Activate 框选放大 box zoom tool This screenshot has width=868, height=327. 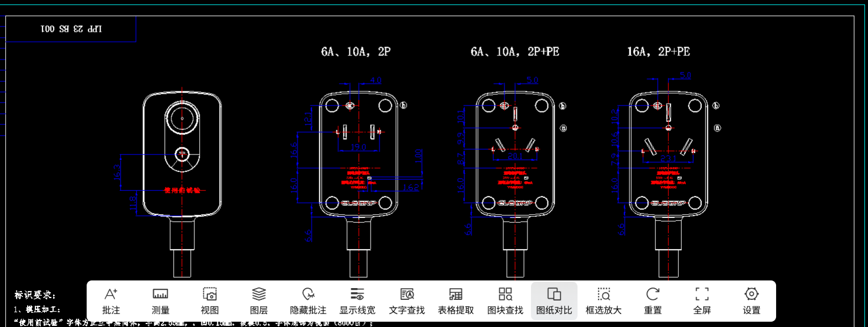603,300
